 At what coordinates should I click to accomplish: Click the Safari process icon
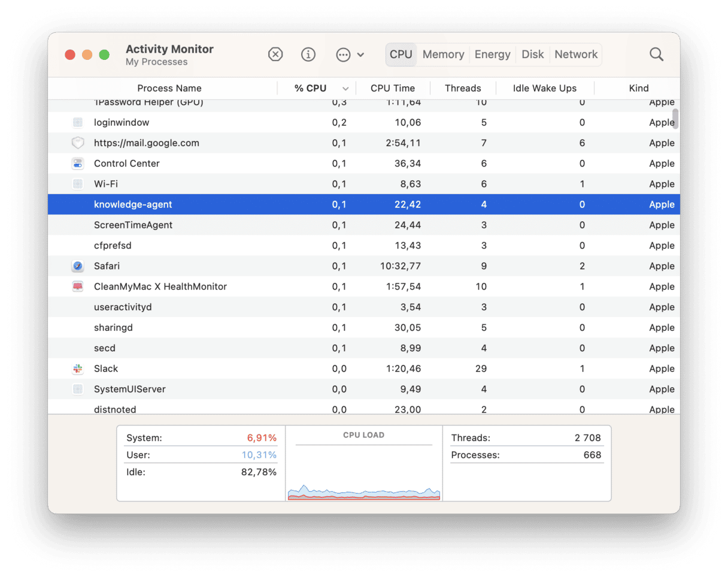coord(77,266)
